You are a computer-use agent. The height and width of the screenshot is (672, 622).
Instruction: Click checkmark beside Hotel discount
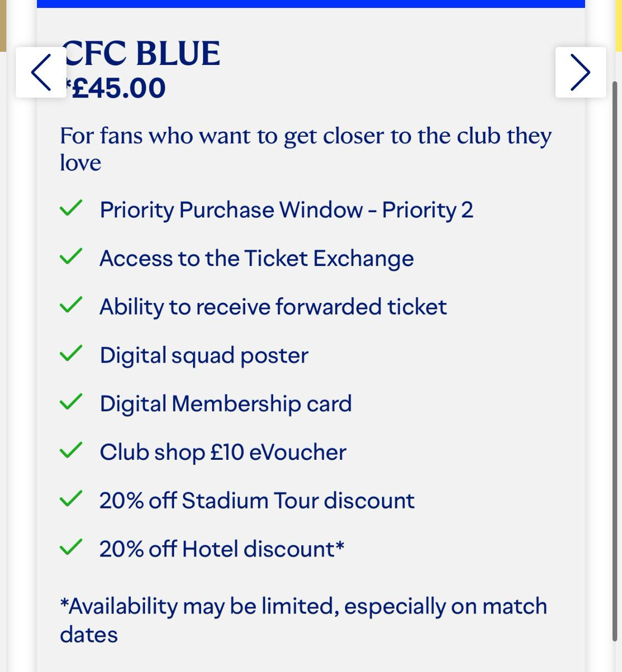tap(71, 547)
